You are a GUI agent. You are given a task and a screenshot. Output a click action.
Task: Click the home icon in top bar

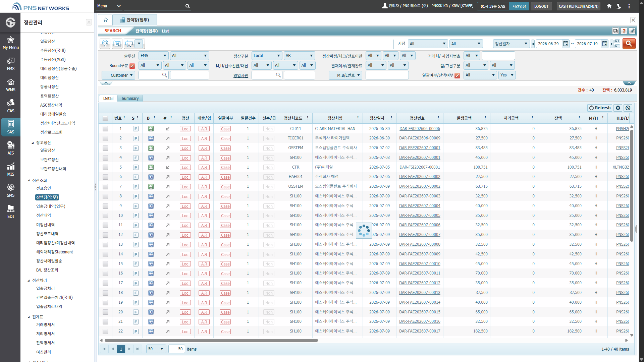pyautogui.click(x=609, y=6)
